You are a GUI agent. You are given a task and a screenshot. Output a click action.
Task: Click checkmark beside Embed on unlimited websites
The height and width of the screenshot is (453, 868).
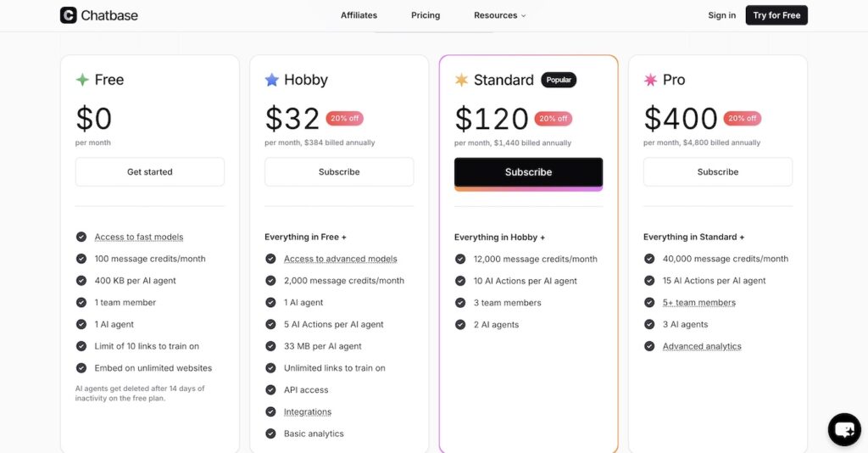coord(81,367)
